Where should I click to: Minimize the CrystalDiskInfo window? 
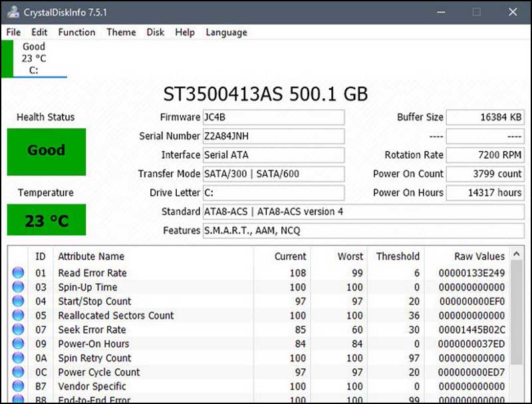pos(441,12)
